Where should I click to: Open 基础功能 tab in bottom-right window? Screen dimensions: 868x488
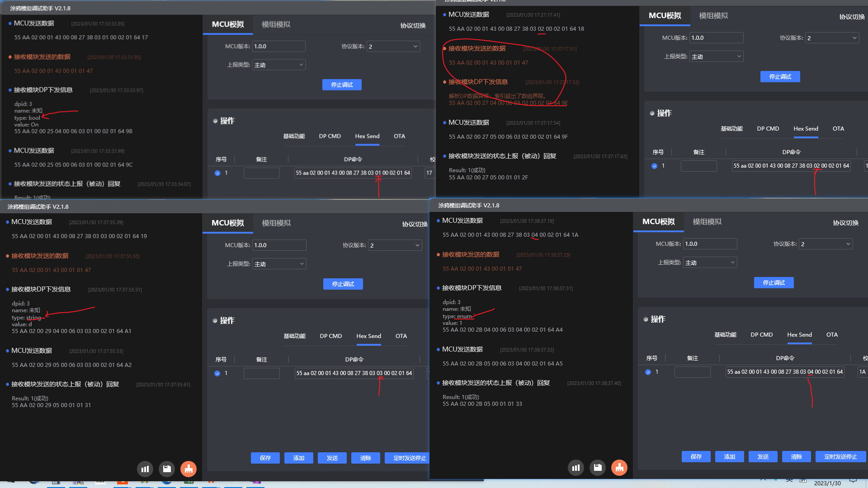[x=725, y=335]
